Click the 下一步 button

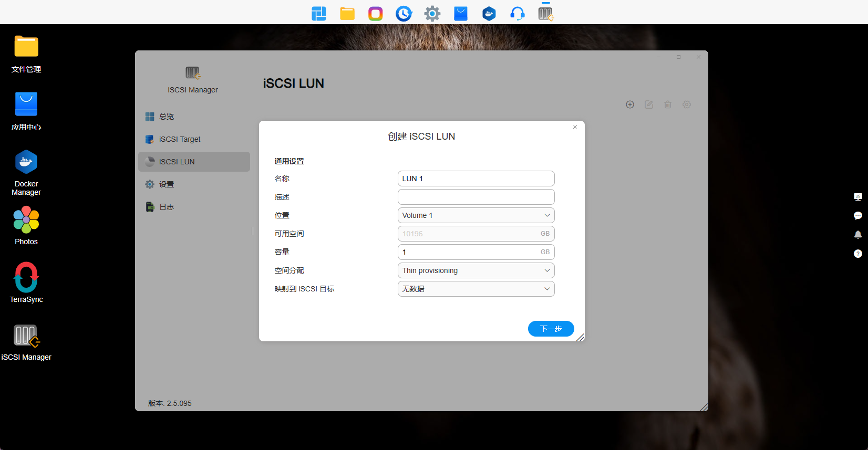click(551, 329)
